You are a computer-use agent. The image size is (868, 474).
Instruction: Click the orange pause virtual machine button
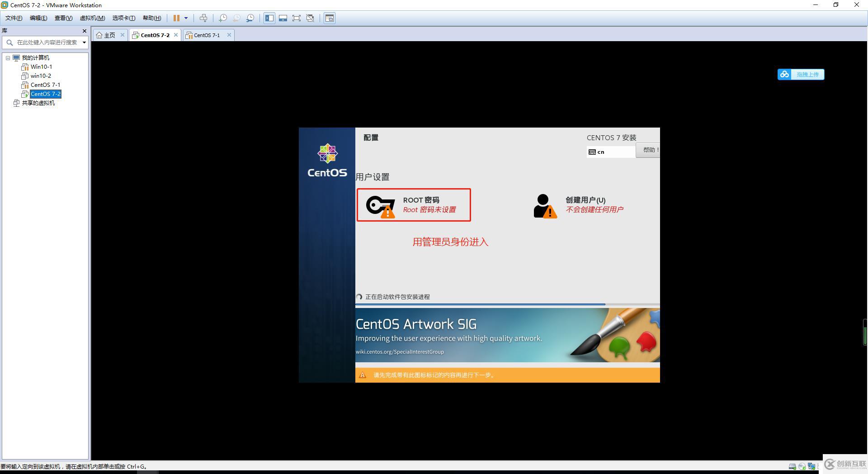click(x=176, y=18)
